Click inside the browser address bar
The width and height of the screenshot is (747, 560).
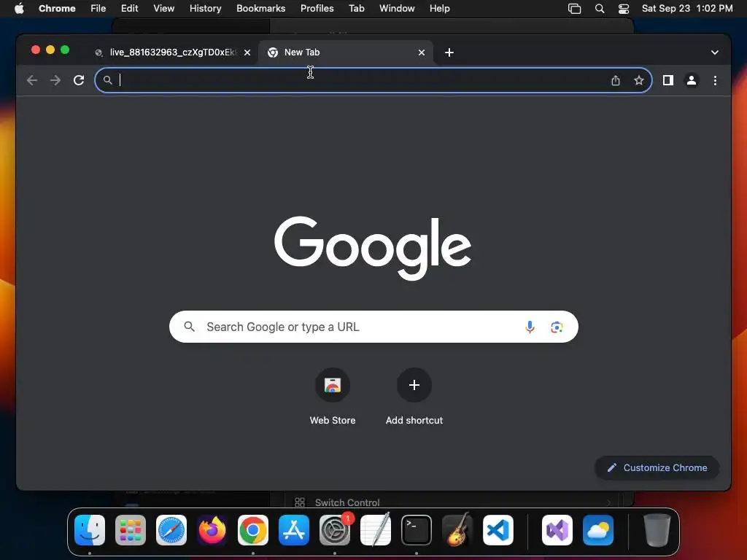373,80
